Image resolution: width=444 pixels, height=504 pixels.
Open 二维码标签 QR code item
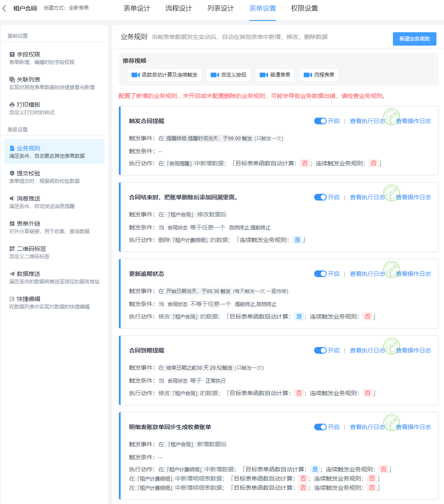click(31, 249)
